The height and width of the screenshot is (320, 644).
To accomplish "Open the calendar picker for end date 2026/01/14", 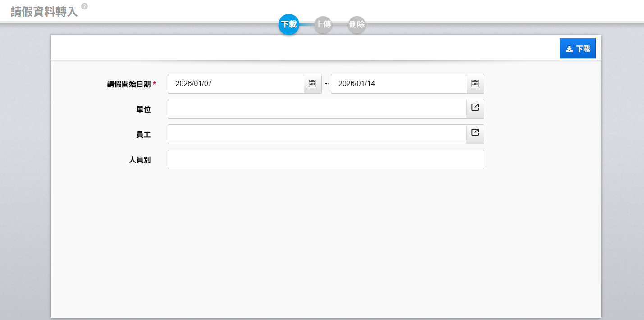I will 475,84.
